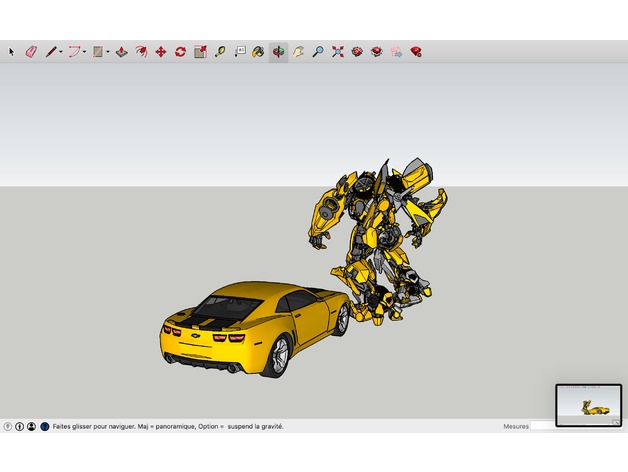Open the Paint Bucket tool
628x472 pixels.
[258, 52]
